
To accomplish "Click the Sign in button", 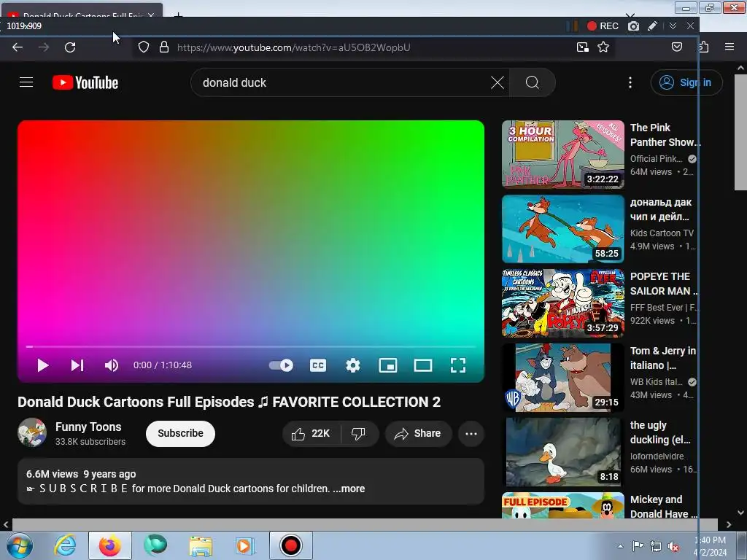I will (686, 82).
